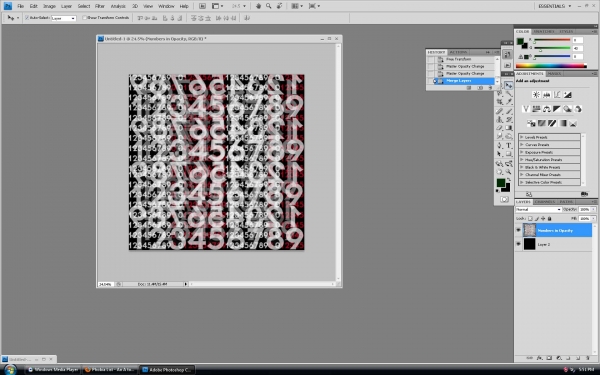
Task: Add a Color Balance adjustment
Action: 546,109
